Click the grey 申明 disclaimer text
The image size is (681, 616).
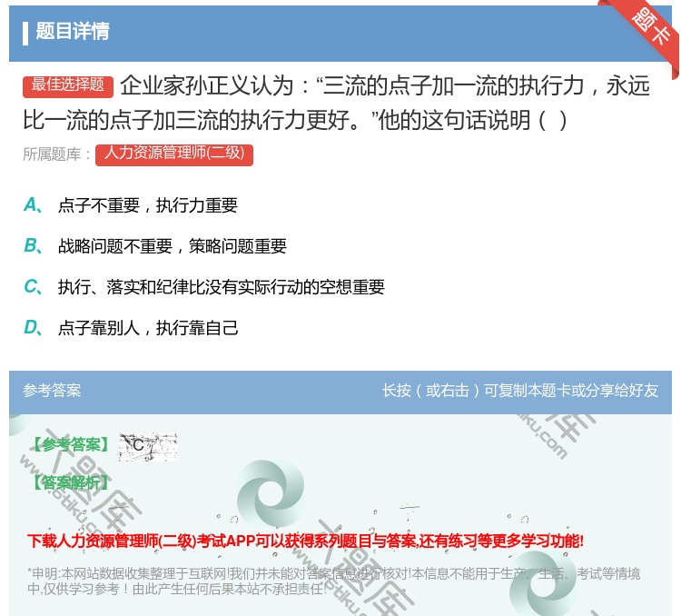[x=333, y=581]
